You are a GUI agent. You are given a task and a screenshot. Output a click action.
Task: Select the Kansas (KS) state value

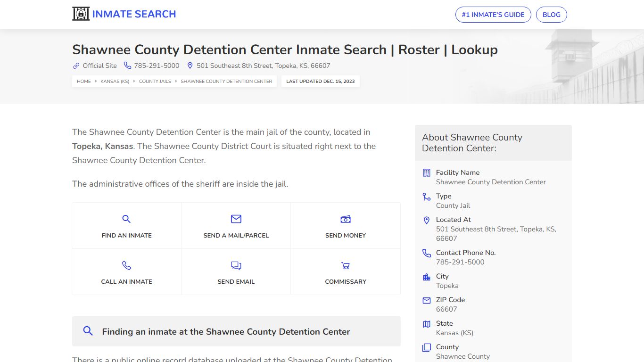point(454,333)
